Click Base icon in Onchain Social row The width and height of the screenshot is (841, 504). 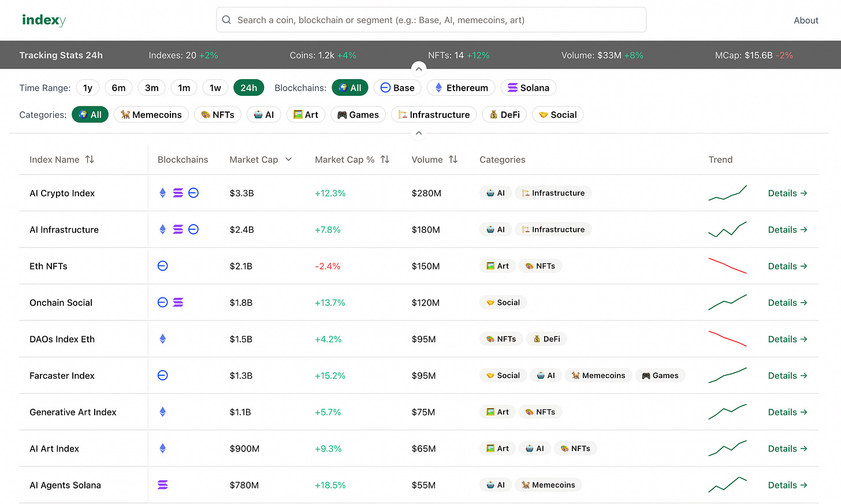[x=163, y=302]
